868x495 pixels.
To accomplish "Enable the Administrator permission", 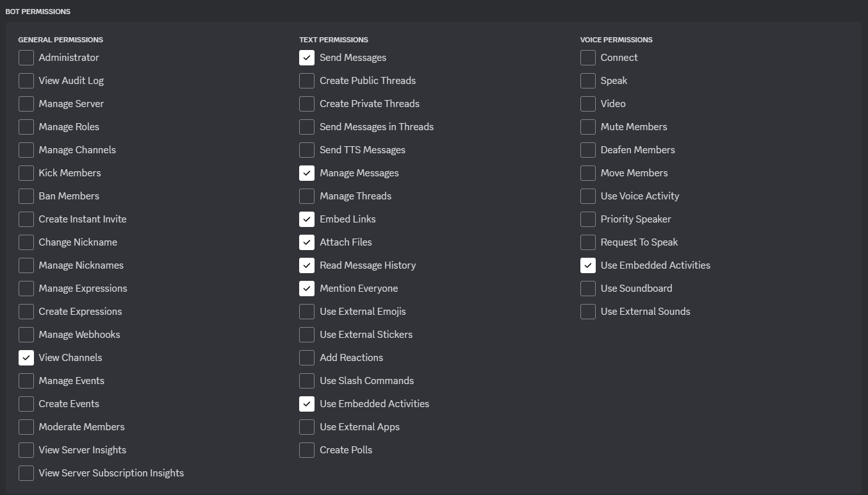I will coord(26,57).
